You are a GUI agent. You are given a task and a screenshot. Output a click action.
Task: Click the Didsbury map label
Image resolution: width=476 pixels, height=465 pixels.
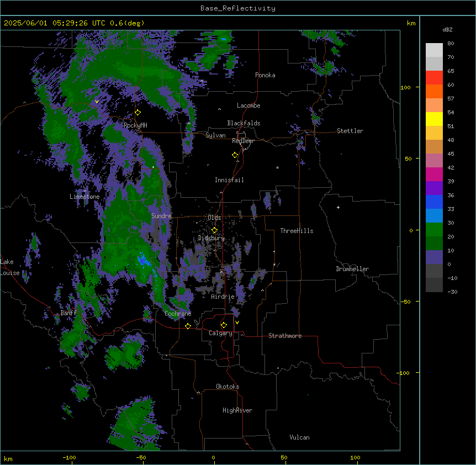[x=211, y=238]
